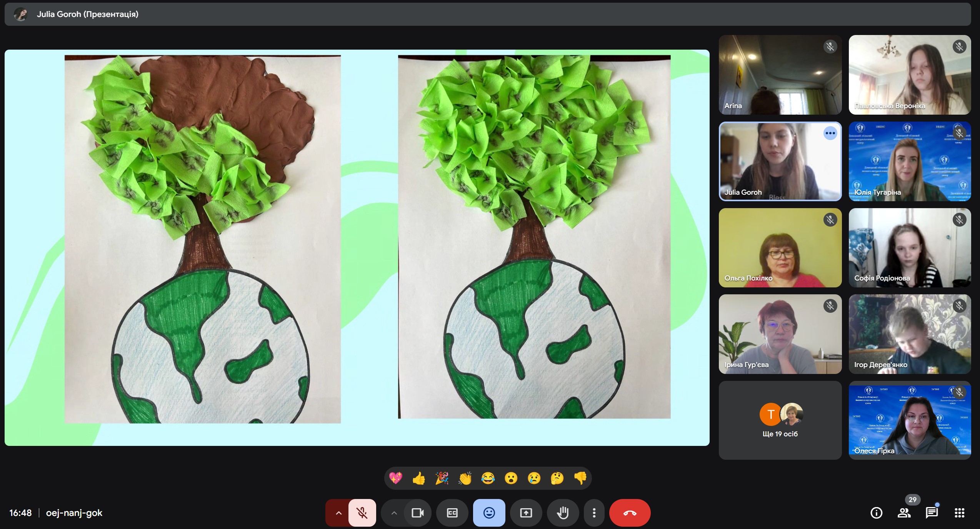Open the chat messages panel
This screenshot has width=980, height=529.
point(932,513)
